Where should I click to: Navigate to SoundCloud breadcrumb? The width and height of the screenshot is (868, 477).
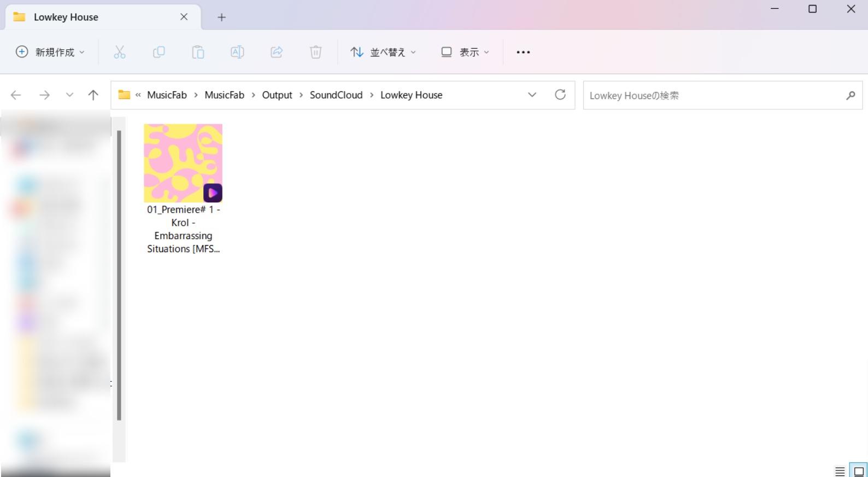tap(336, 95)
